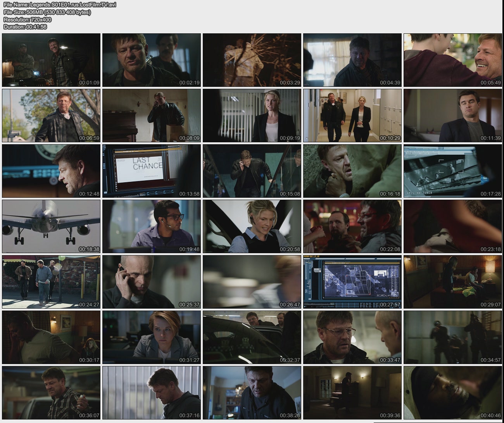Select the final thumbnail timestamped 00:40:46
504x423 pixels.
pos(452,393)
